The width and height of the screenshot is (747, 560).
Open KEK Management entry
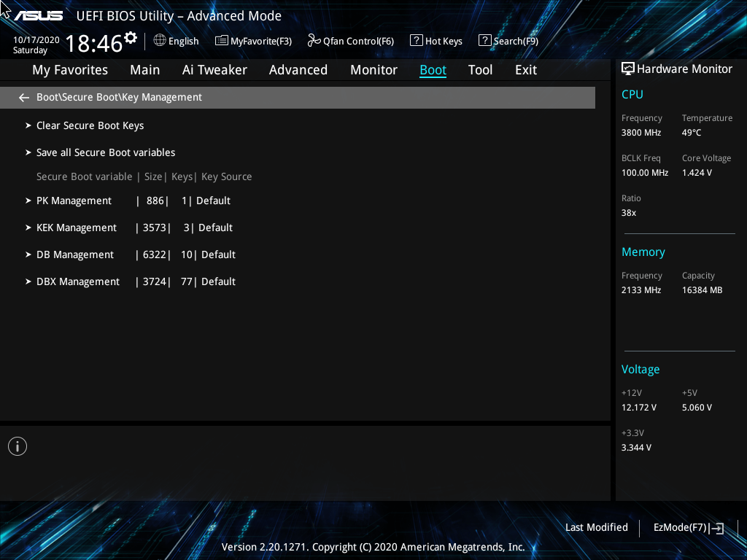pos(76,228)
